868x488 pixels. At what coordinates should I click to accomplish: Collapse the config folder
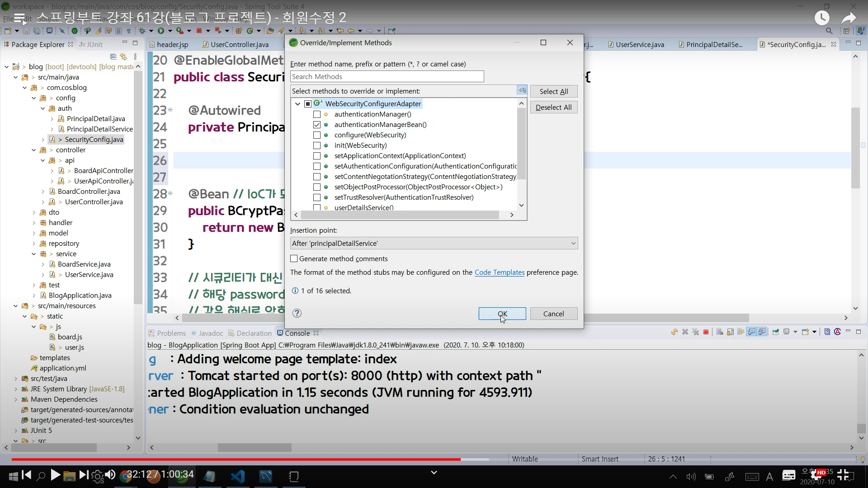(x=34, y=98)
